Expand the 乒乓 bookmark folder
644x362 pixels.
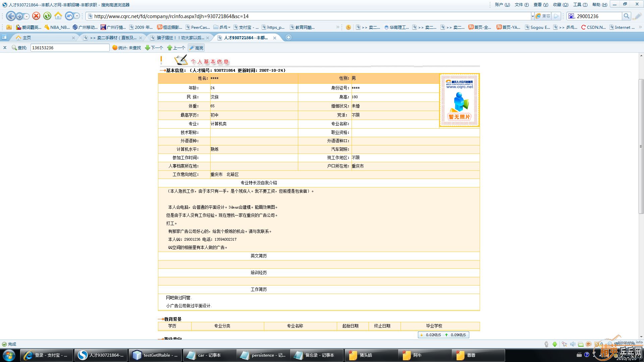click(222, 27)
